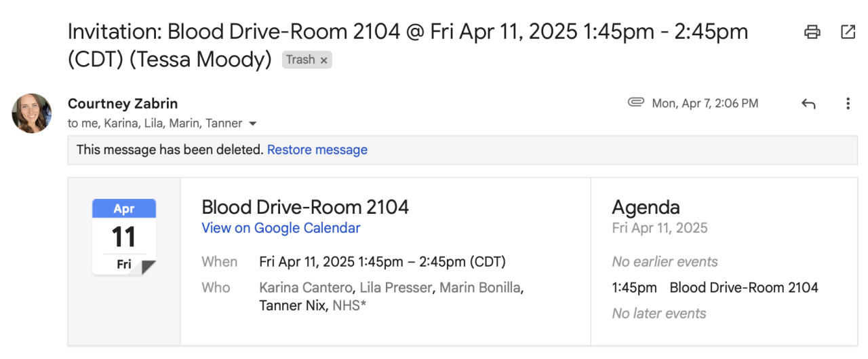
Task: Reply to Courtney Zabrin's email
Action: [808, 104]
